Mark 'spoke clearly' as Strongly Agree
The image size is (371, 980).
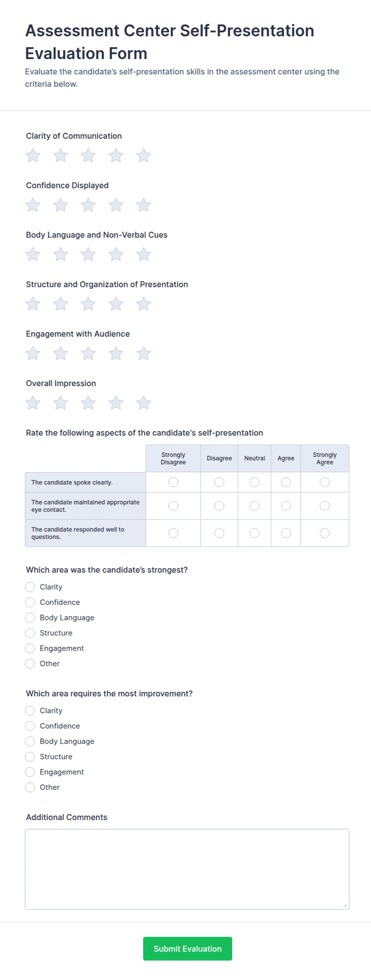pyautogui.click(x=325, y=482)
